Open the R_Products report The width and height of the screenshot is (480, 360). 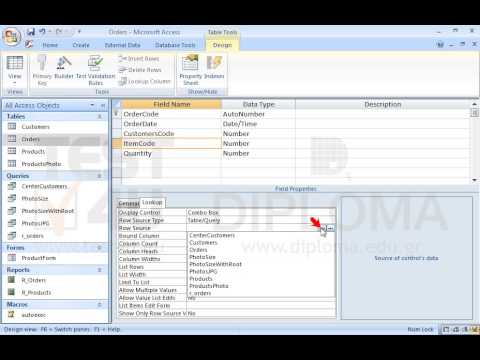tap(36, 293)
